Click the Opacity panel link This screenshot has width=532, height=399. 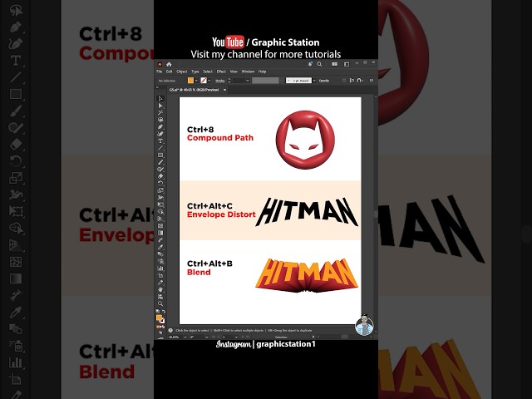click(324, 81)
